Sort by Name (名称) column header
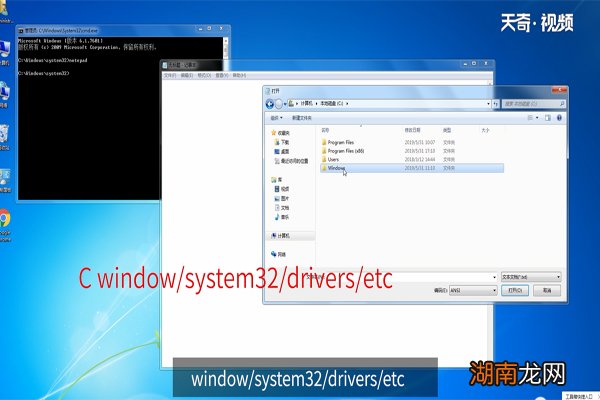600x400 pixels. [325, 131]
